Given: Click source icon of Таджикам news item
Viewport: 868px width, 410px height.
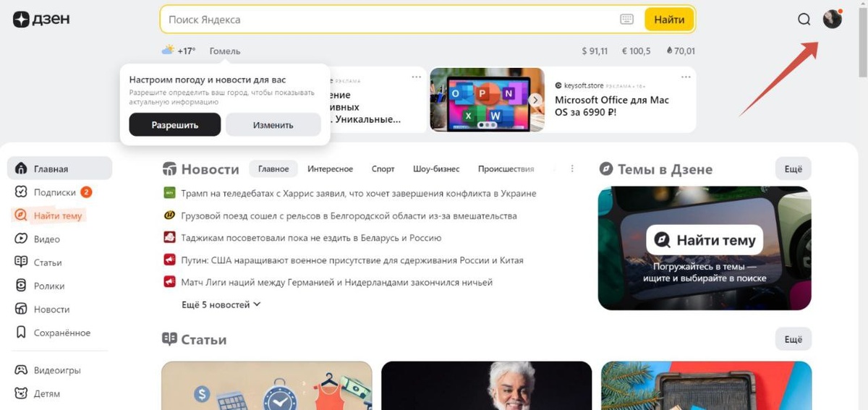Looking at the screenshot, I should coord(169,237).
